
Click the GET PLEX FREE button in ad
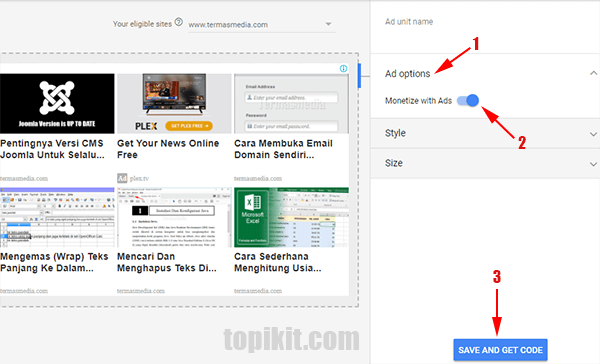click(189, 126)
